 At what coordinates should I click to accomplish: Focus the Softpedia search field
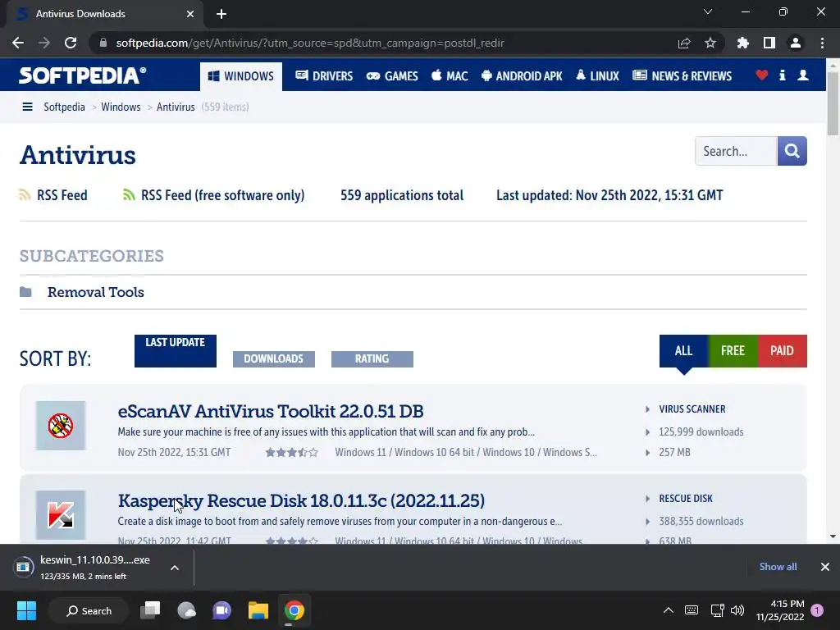click(x=736, y=151)
